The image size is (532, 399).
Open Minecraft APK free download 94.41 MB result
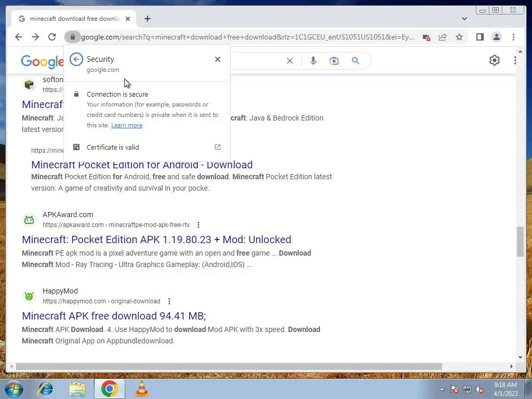click(x=114, y=316)
